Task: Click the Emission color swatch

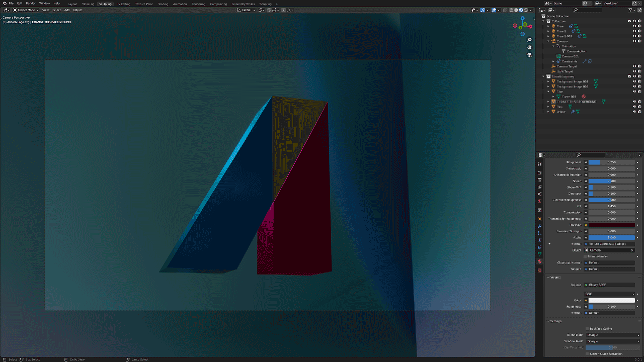Action: 611,225
